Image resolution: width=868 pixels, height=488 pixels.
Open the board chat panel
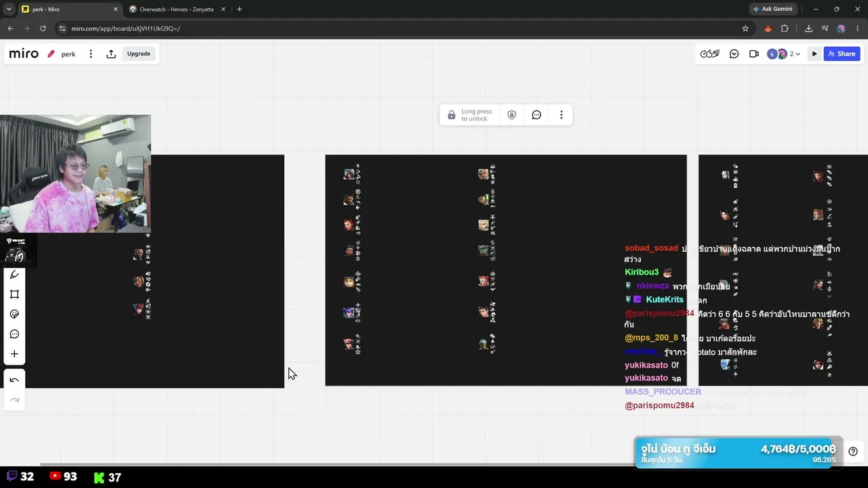[x=734, y=54]
